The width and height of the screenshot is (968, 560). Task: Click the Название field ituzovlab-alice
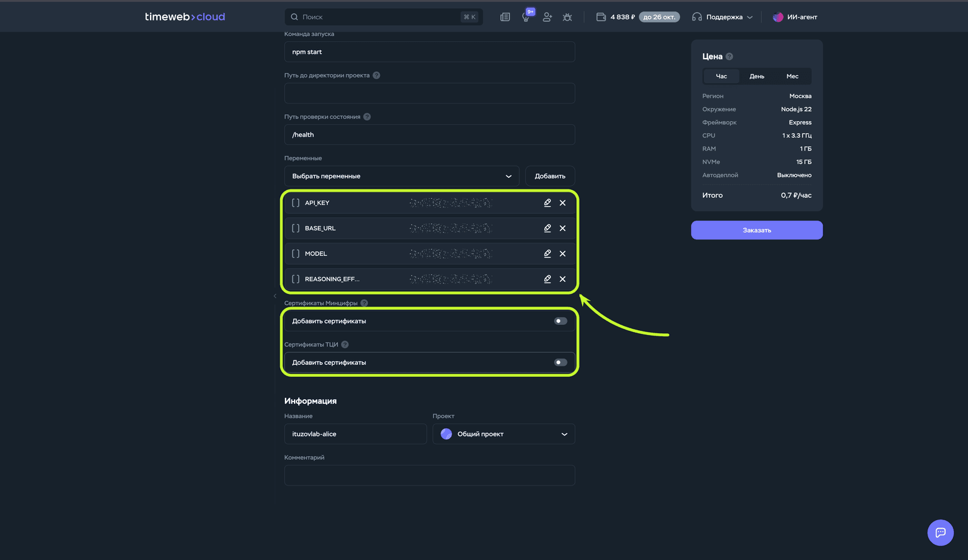(x=356, y=434)
